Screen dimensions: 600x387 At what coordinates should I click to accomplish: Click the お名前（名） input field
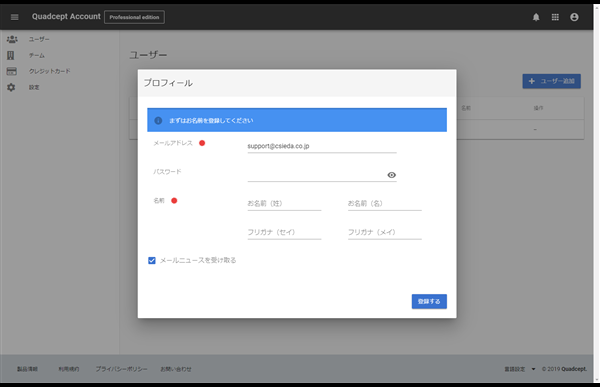[385, 203]
